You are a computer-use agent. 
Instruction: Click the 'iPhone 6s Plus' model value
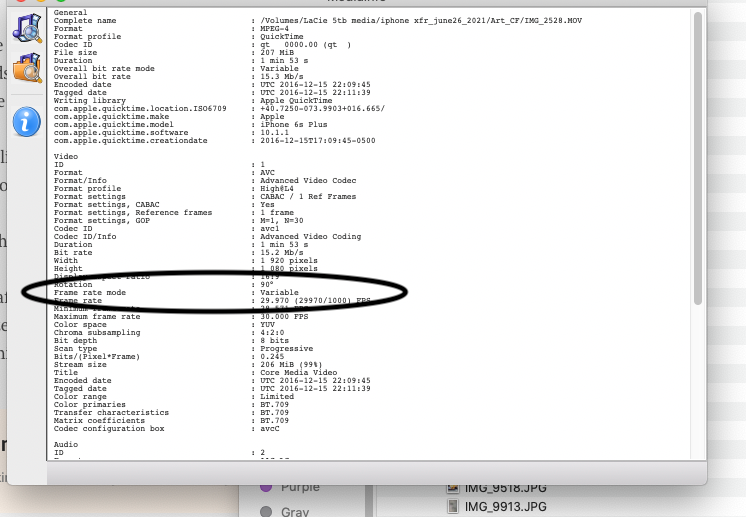294,125
